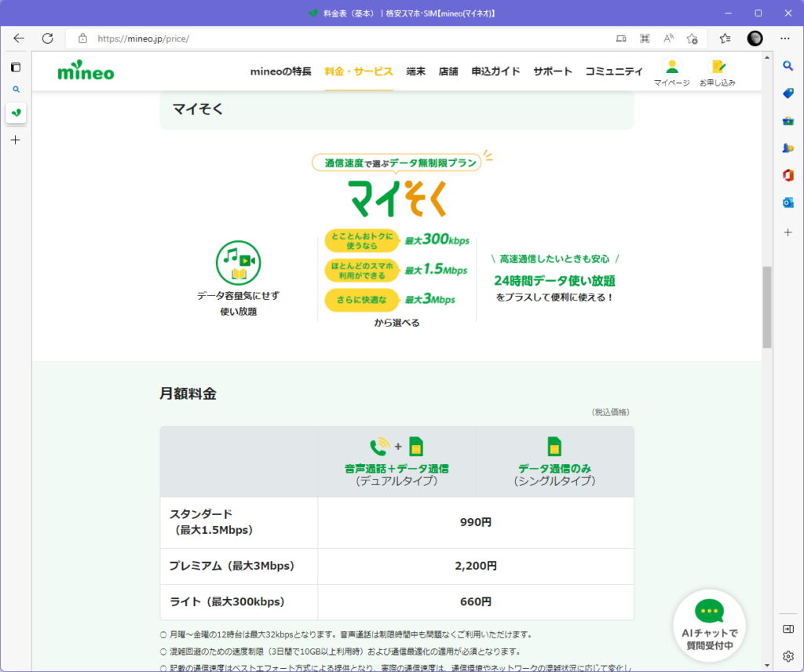The width and height of the screenshot is (804, 672).
Task: Create QR code for this page
Action: [645, 38]
